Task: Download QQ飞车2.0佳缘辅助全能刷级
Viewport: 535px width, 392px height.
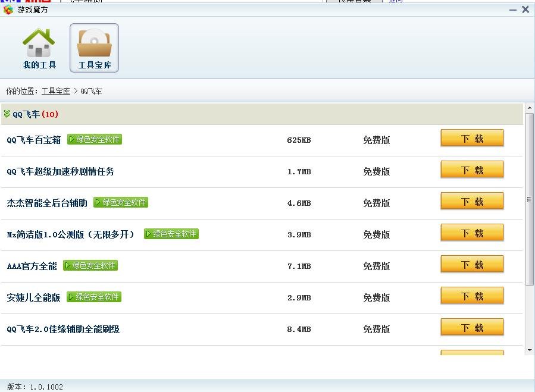Action: [x=472, y=327]
